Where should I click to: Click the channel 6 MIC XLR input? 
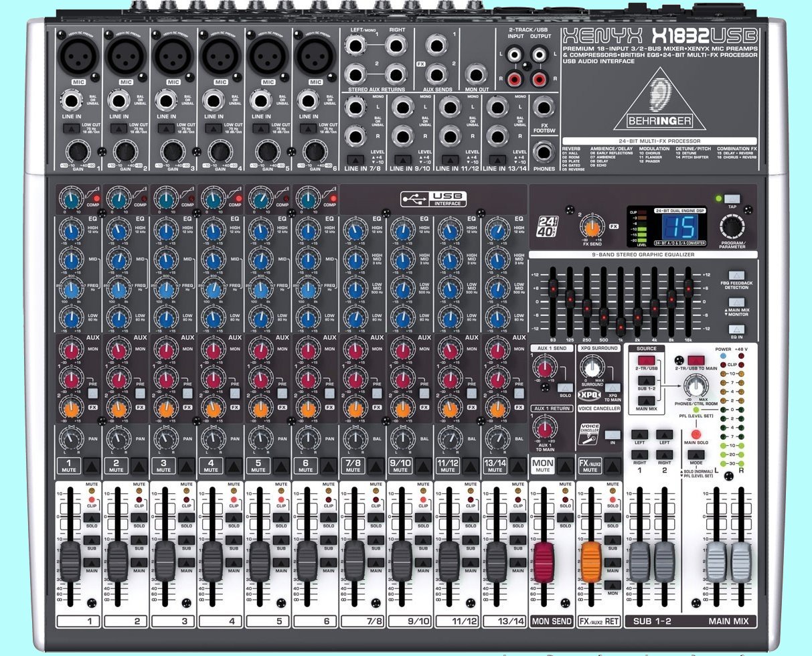tap(315, 56)
